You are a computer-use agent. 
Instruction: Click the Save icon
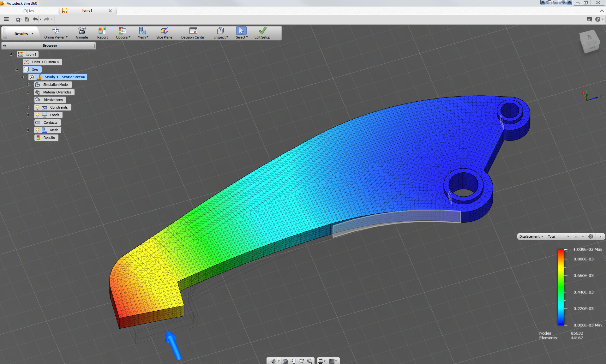tap(18, 20)
